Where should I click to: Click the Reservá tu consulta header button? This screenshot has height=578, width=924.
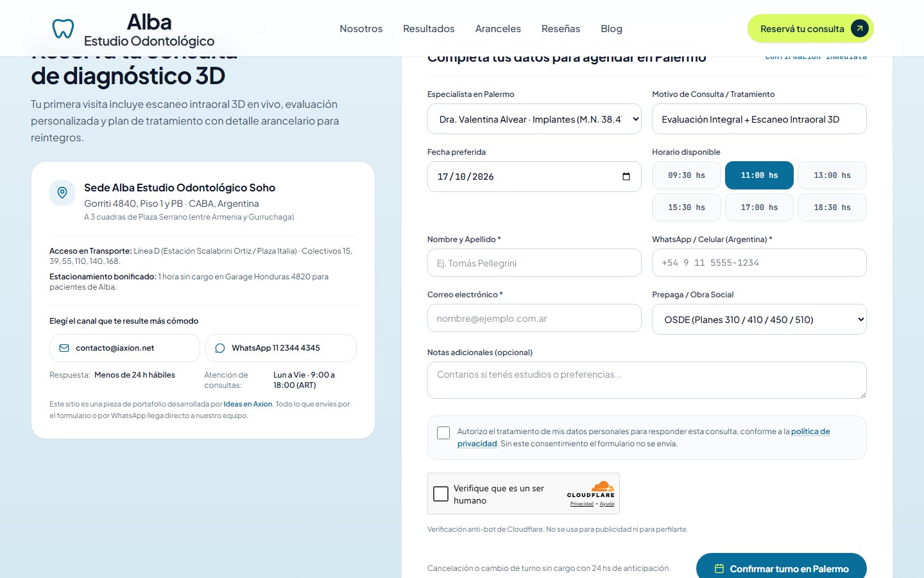[x=810, y=29]
